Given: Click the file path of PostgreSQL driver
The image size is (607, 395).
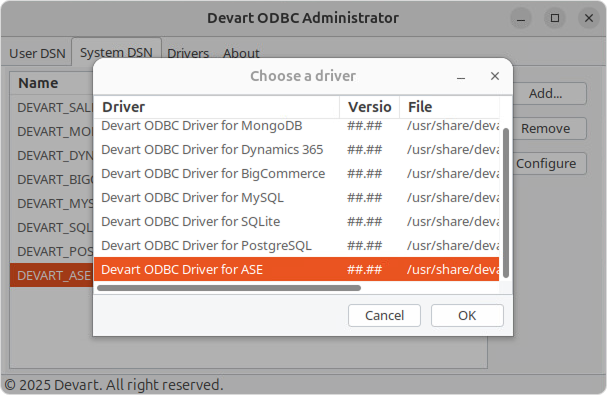Looking at the screenshot, I should [453, 246].
